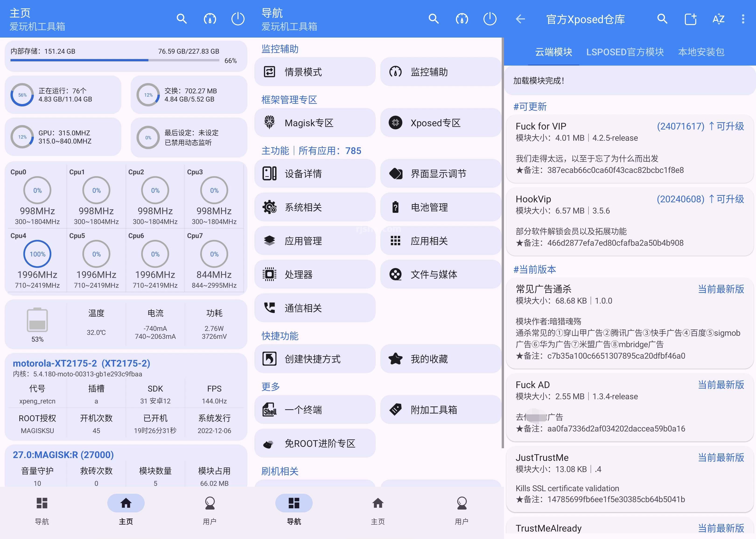Switch to 云端模块 tab
The width and height of the screenshot is (756, 539).
553,52
